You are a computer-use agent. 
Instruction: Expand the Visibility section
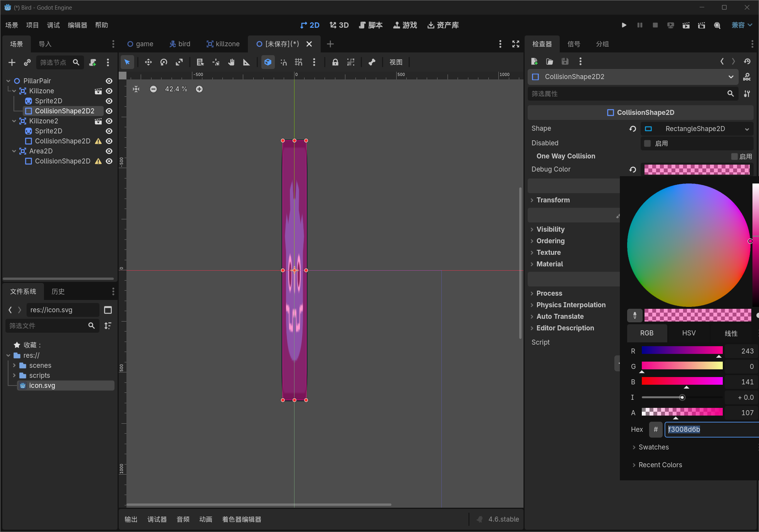point(550,229)
